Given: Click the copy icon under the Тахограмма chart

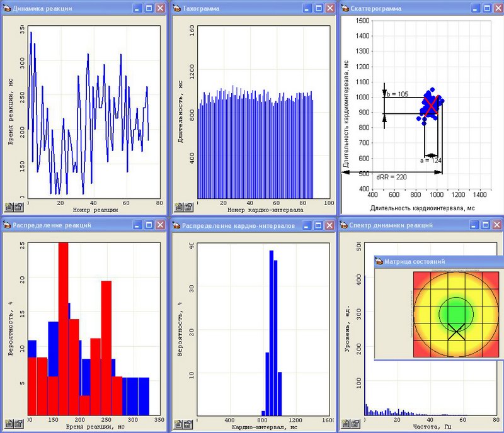Looking at the screenshot, I should pyautogui.click(x=179, y=206).
